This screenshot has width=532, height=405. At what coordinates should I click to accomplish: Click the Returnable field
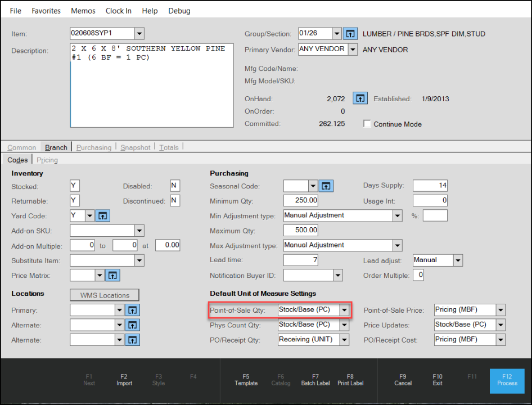pyautogui.click(x=75, y=201)
